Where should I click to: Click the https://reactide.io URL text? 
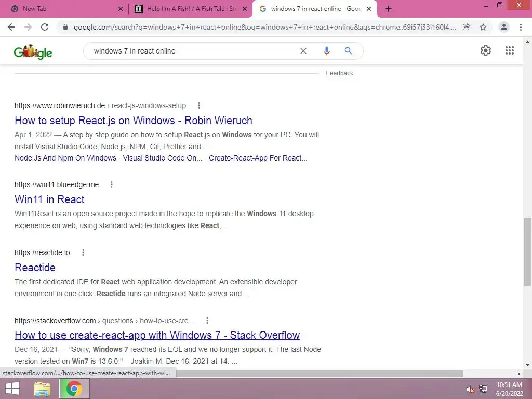pos(42,252)
